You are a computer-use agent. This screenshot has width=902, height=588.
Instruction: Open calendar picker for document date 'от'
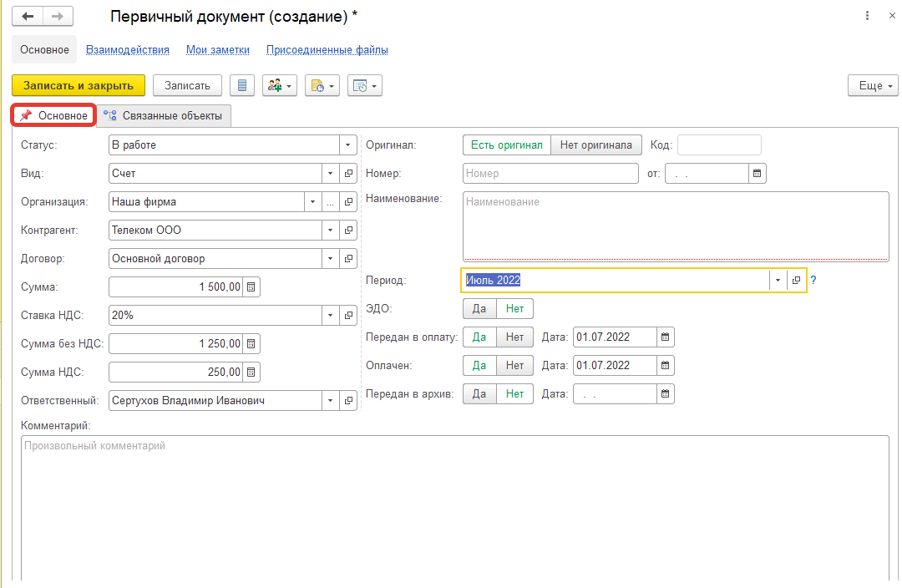pyautogui.click(x=758, y=174)
